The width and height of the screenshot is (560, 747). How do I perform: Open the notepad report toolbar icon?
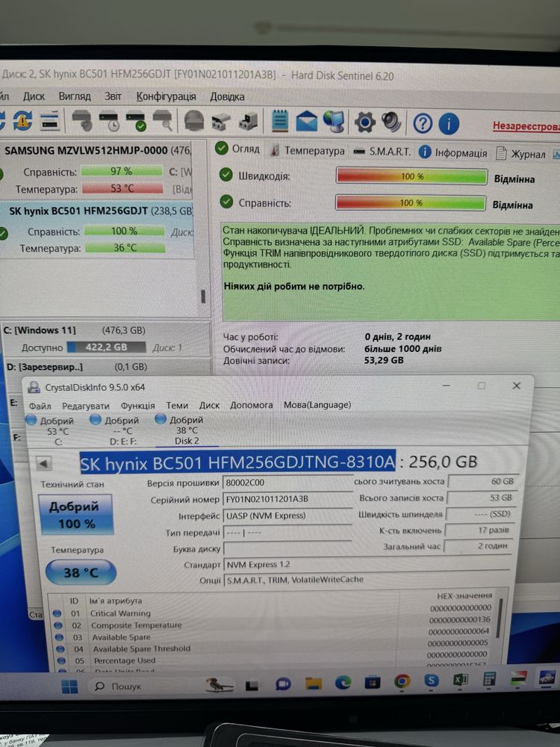click(279, 121)
